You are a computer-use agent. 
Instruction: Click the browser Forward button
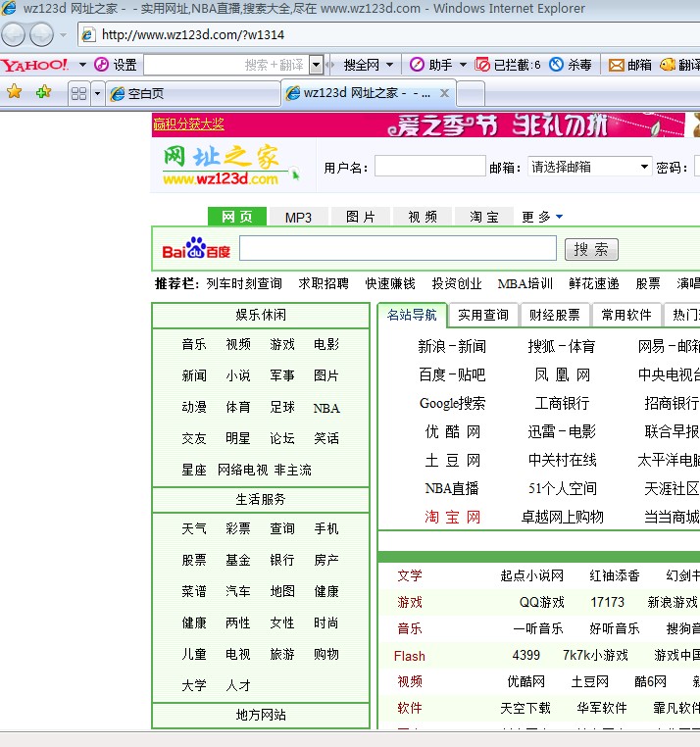(x=42, y=35)
